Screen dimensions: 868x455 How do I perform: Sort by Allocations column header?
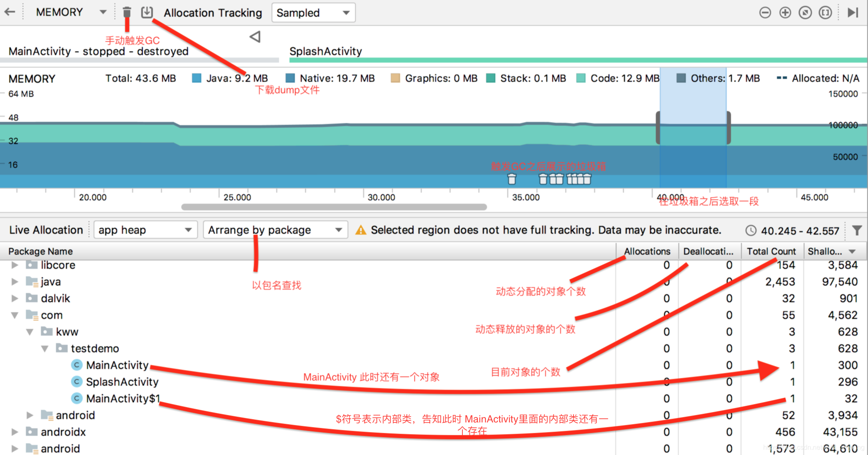pyautogui.click(x=647, y=251)
